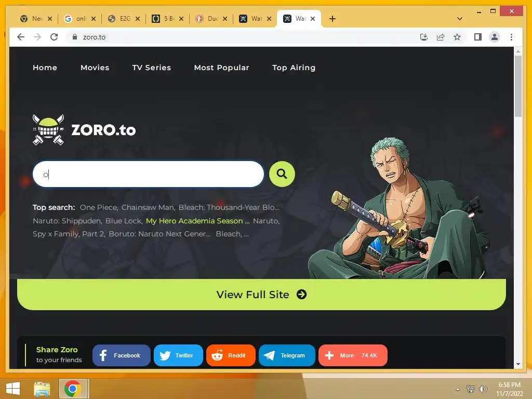
Task: Close the active 'Wat' tab
Action: pos(313,19)
